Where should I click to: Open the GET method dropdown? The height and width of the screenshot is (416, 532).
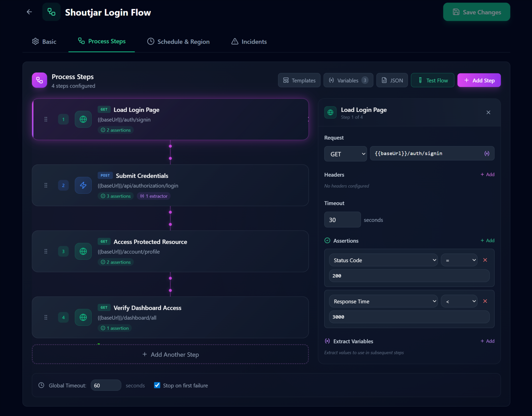click(x=345, y=154)
